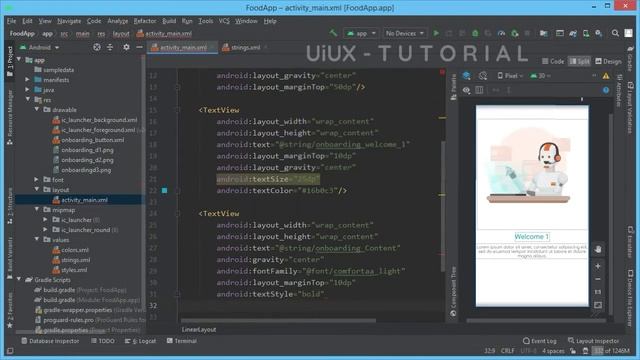The image size is (640, 360).
Task: Open the TODO tool window
Action: coord(103,341)
